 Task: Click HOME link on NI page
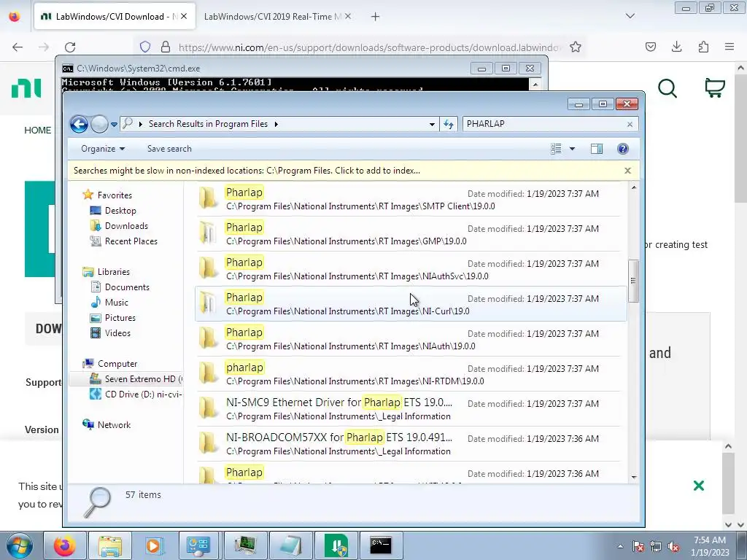(38, 130)
